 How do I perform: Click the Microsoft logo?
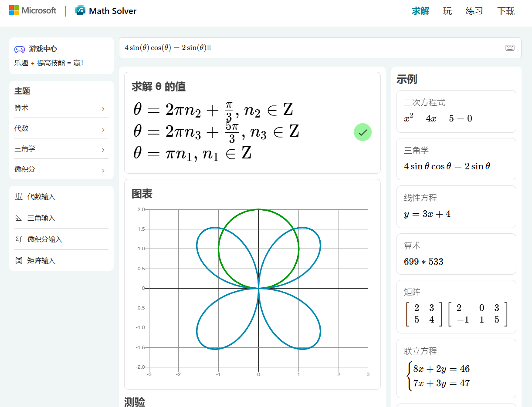coord(33,10)
